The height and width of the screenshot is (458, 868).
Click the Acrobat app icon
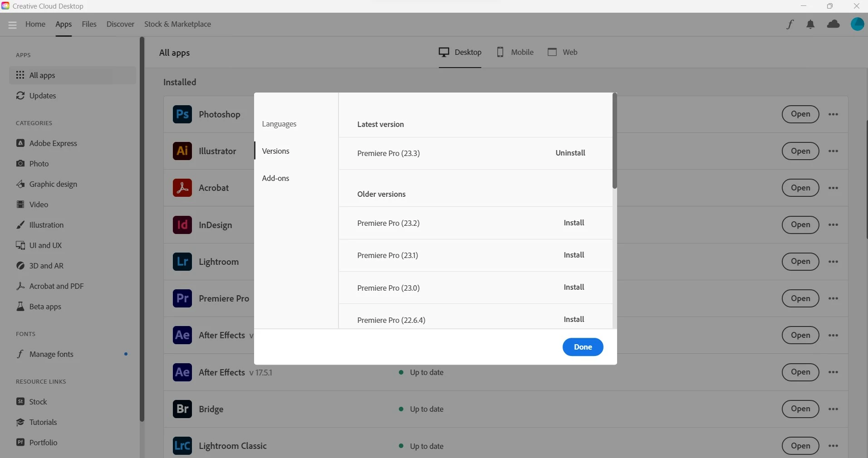pos(182,188)
